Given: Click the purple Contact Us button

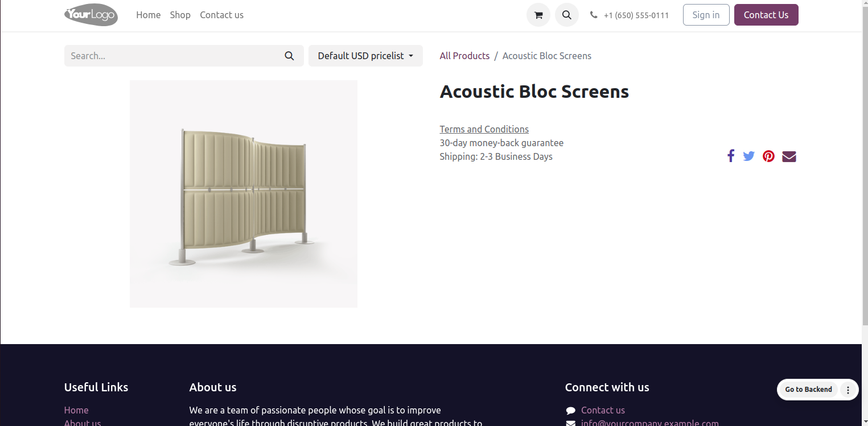Looking at the screenshot, I should [x=766, y=15].
